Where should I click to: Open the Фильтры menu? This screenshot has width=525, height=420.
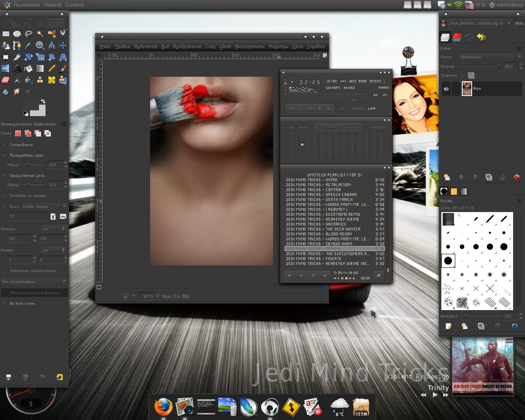278,46
